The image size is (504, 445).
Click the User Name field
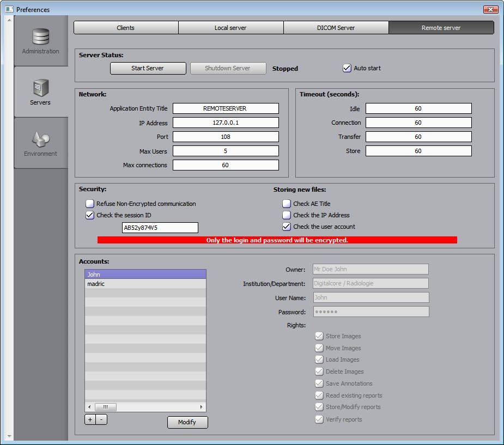coord(371,297)
